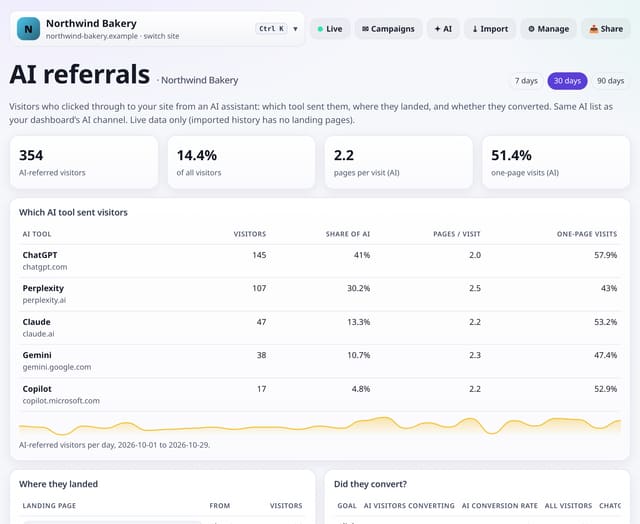Click the ALL VISITORS column header
This screenshot has width=640, height=524.
point(568,506)
